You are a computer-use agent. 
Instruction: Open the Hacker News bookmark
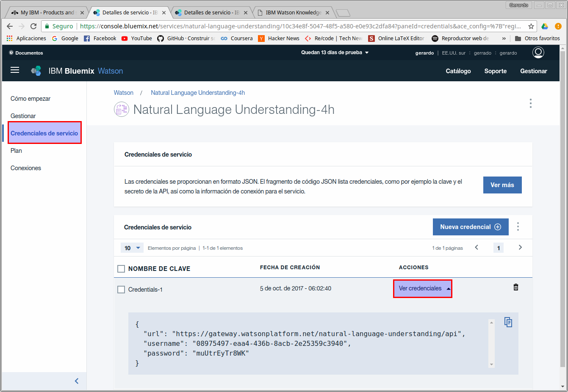coord(279,38)
